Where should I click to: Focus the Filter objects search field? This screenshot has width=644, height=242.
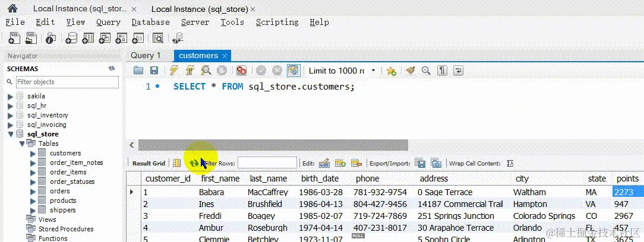(67, 82)
